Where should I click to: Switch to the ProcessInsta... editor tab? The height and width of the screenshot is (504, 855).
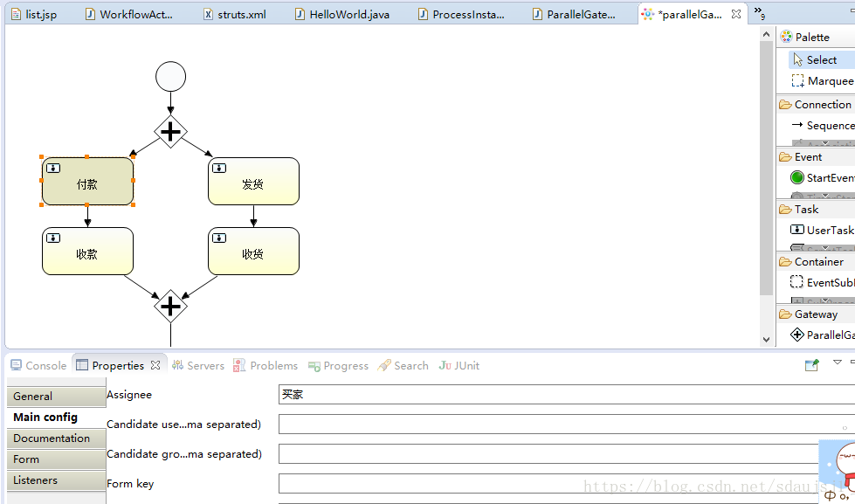[x=462, y=14]
